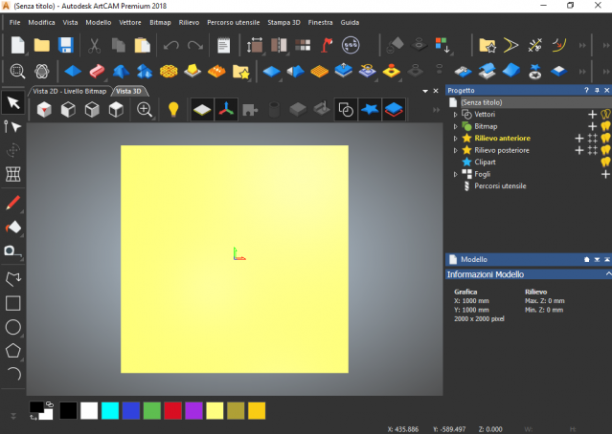Click the New Model file icon
This screenshot has height=434, width=612.
[x=18, y=45]
